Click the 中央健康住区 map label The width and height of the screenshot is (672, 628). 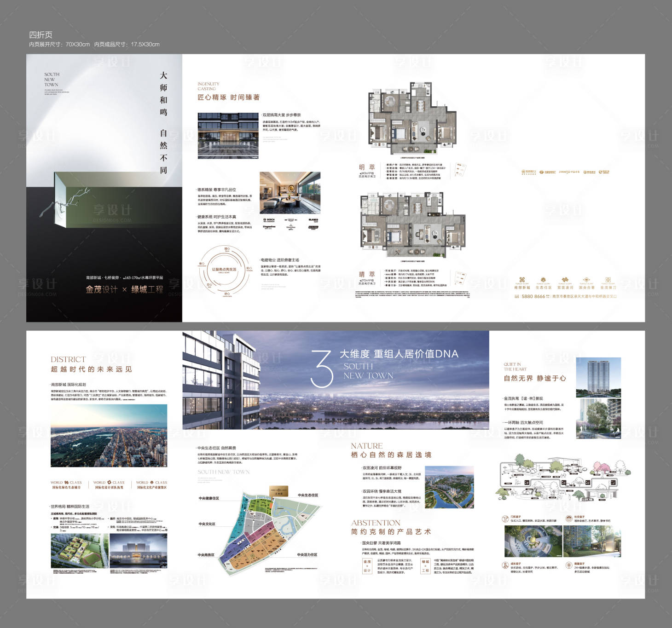click(x=209, y=498)
